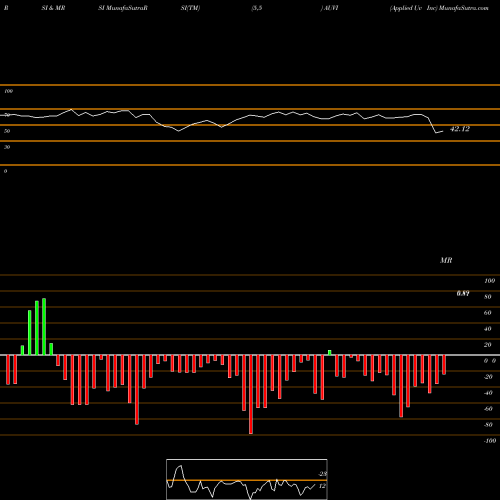Click the SI(TM) header text
This screenshot has width=500, height=500.
(x=190, y=8)
